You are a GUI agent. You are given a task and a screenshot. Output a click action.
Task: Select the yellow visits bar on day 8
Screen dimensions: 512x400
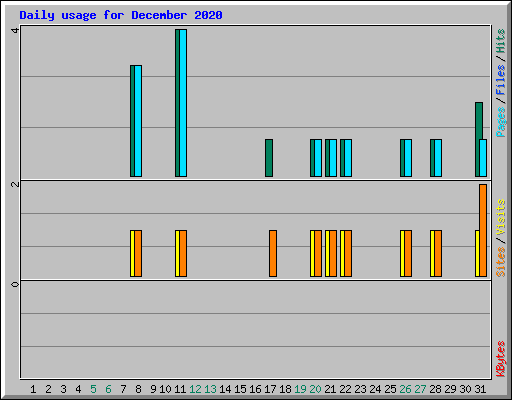(x=132, y=253)
